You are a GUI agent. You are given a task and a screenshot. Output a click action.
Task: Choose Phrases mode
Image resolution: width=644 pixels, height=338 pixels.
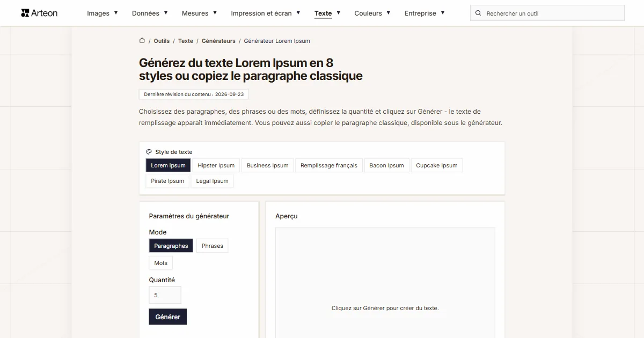[x=213, y=246]
